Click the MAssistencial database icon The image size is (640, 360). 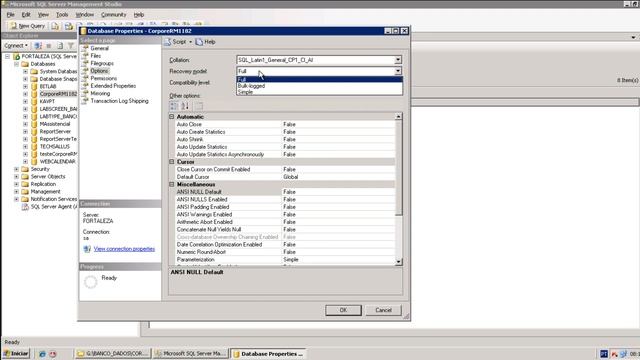(34, 124)
